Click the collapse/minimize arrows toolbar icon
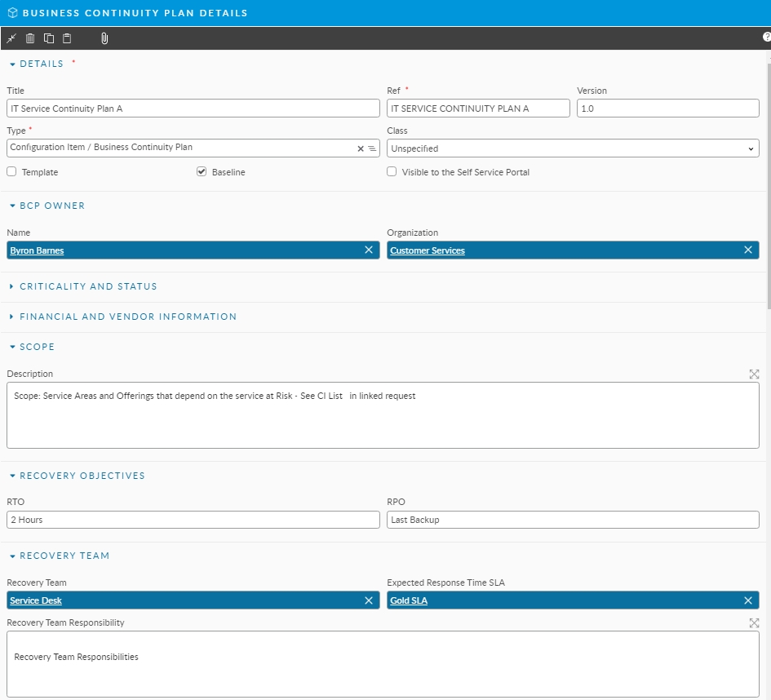 point(11,38)
